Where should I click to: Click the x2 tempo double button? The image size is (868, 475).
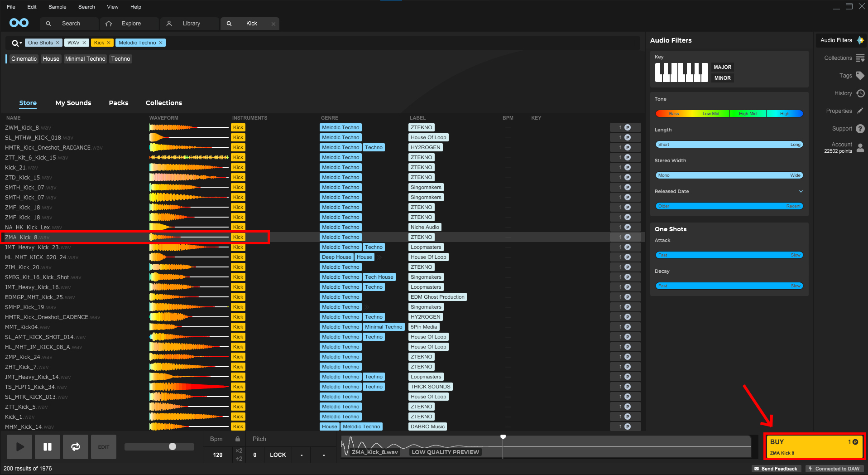[239, 451]
